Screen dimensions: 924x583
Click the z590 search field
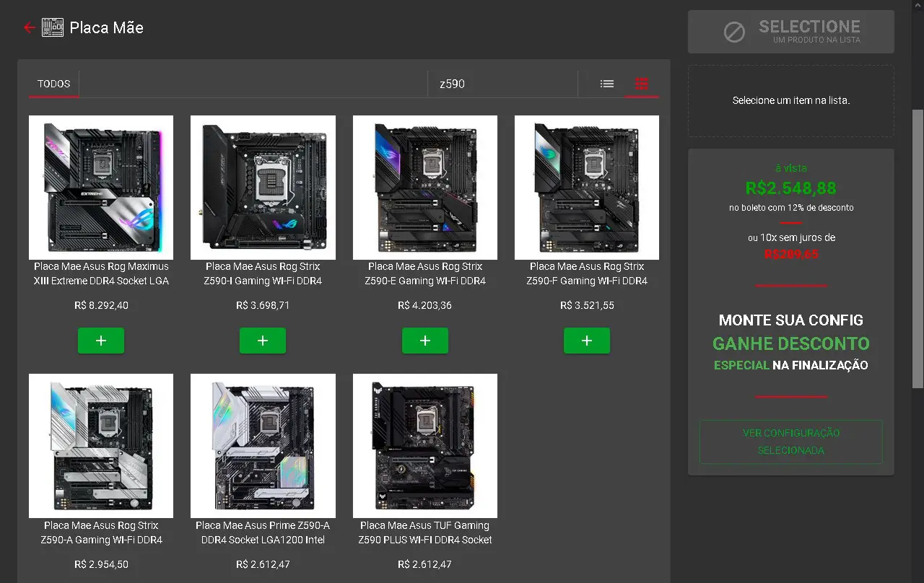coord(502,84)
